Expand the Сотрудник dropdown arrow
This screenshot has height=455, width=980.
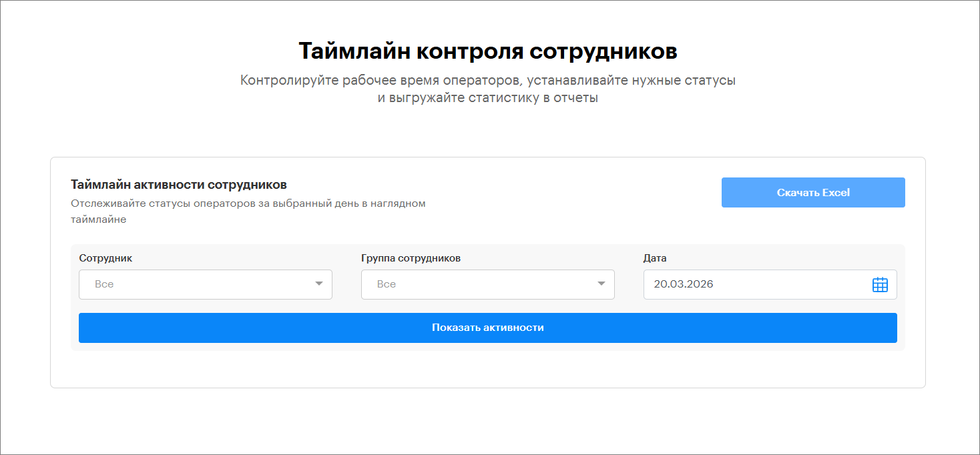[x=318, y=284]
